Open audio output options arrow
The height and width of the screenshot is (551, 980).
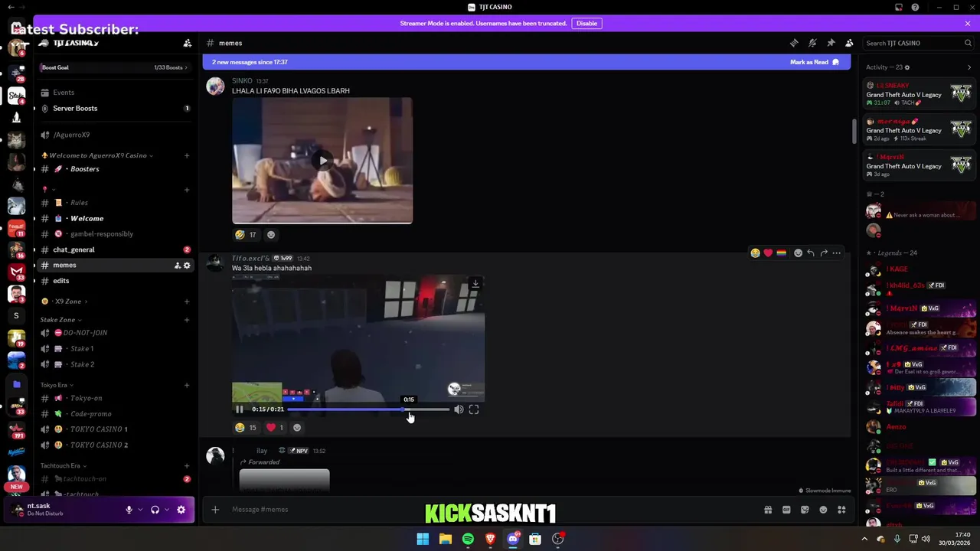pos(166,510)
